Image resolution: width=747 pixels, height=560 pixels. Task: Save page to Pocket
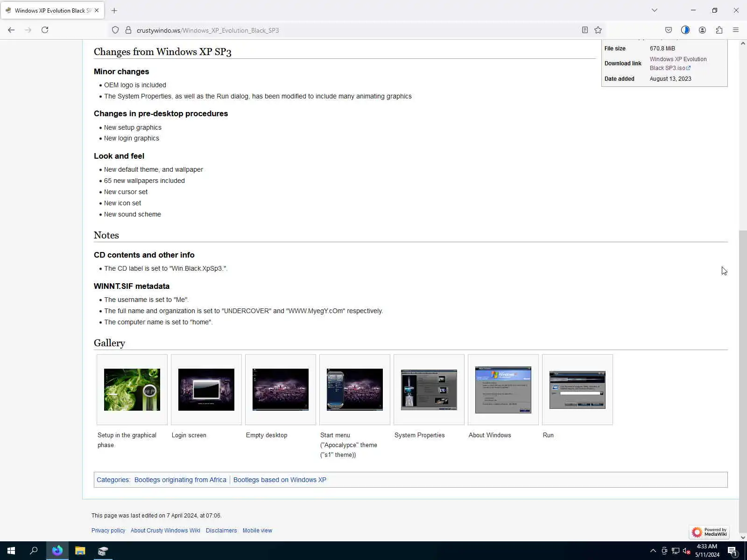669,30
